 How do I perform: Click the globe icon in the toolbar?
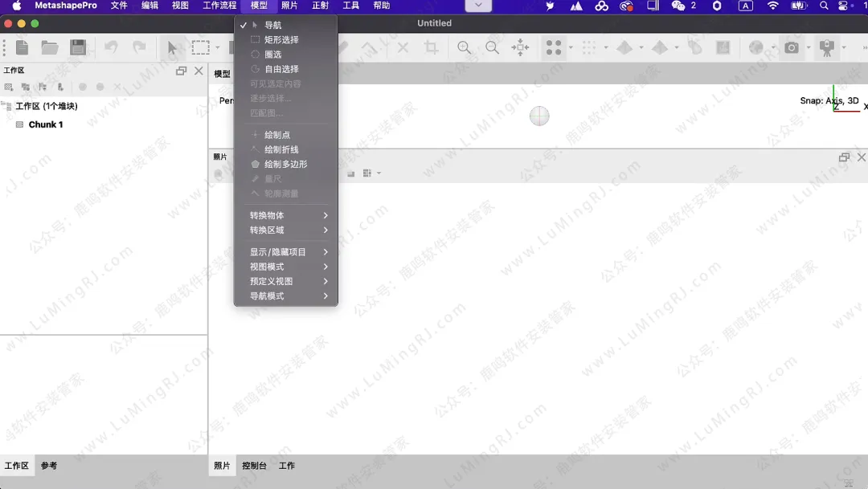pos(756,47)
